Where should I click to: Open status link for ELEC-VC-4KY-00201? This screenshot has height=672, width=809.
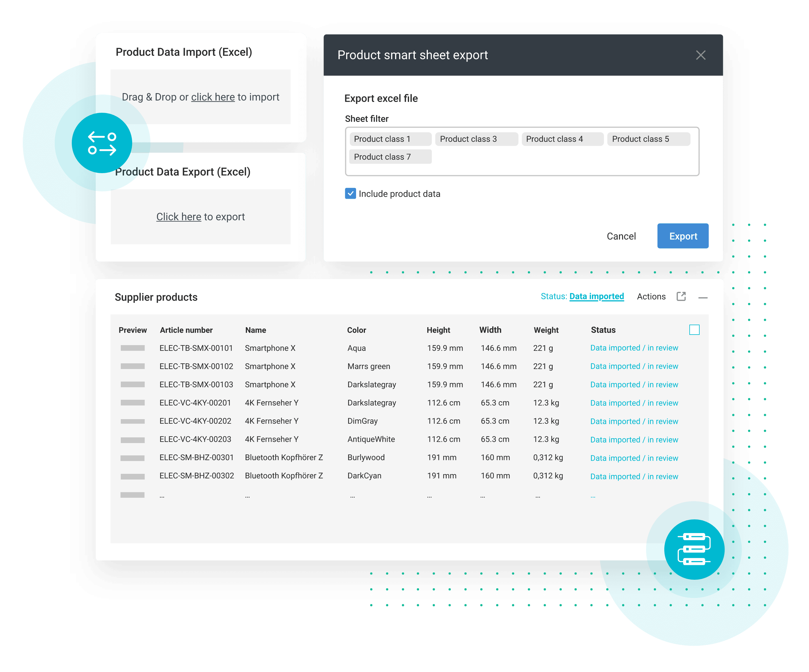coord(634,403)
